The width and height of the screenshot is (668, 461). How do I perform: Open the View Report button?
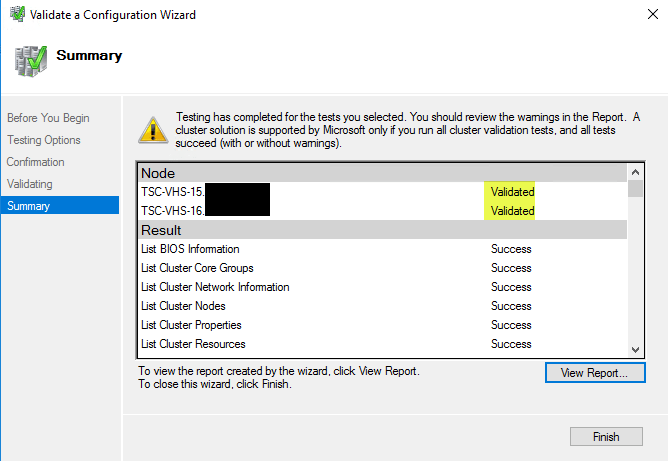click(x=595, y=373)
